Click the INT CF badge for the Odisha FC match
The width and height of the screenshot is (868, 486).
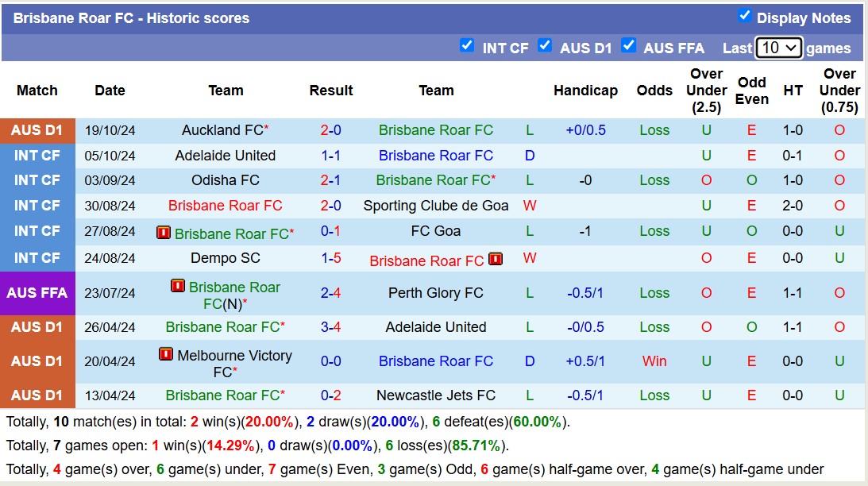pos(37,180)
